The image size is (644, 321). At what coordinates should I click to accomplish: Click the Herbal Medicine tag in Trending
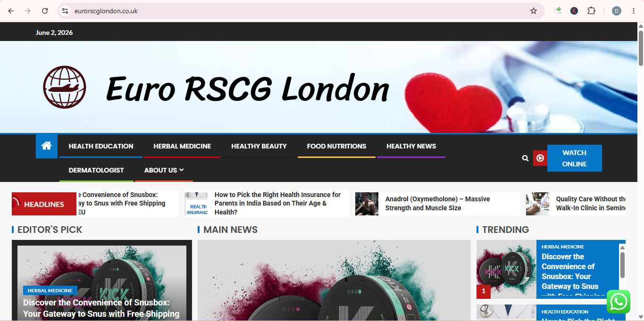tap(563, 247)
